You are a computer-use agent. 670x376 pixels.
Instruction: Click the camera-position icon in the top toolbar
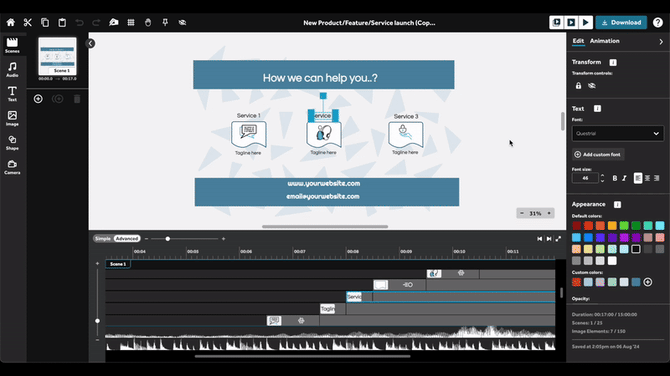point(114,23)
